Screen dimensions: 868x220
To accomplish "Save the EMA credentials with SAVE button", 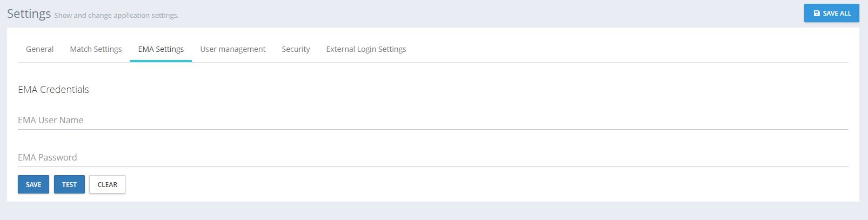I will [x=34, y=184].
